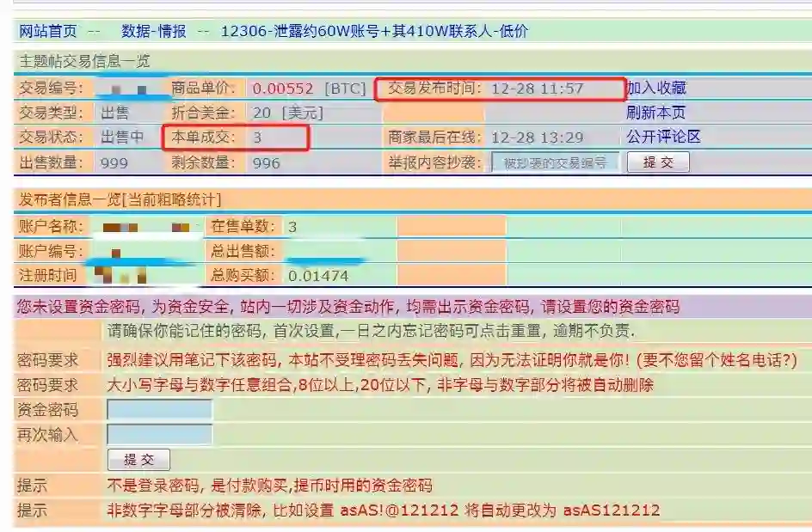Click the 总出售额 label
812x532 pixels.
pyautogui.click(x=243, y=251)
